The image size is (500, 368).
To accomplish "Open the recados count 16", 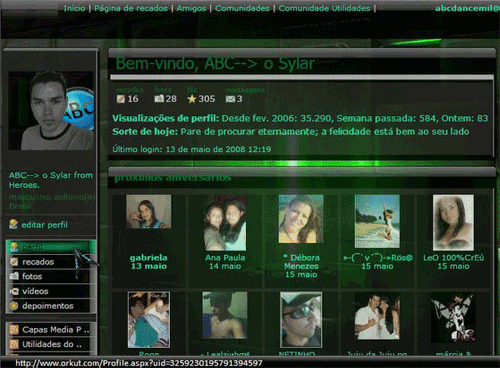I will [133, 99].
